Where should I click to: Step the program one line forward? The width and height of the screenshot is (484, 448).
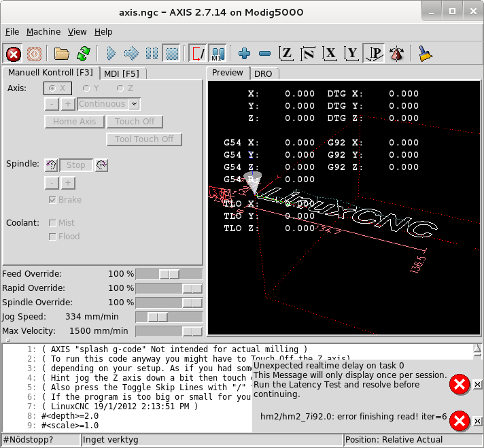131,54
